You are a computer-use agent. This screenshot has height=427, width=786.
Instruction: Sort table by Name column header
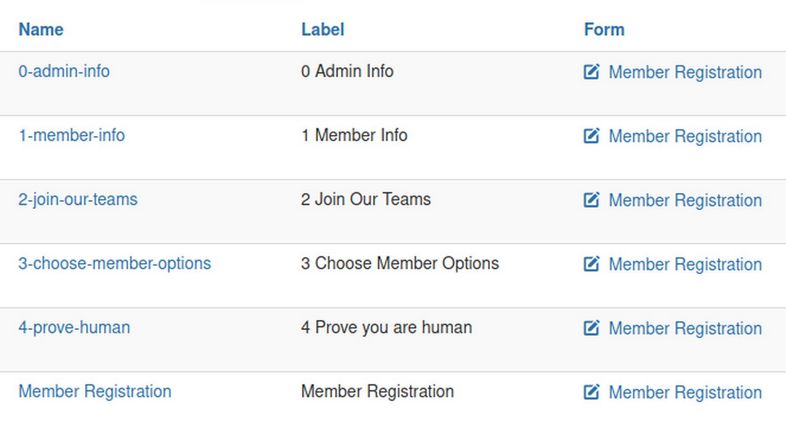tap(41, 29)
